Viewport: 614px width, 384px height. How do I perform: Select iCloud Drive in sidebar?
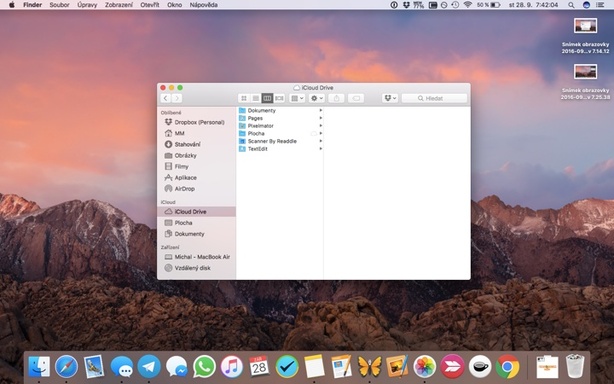coord(196,211)
